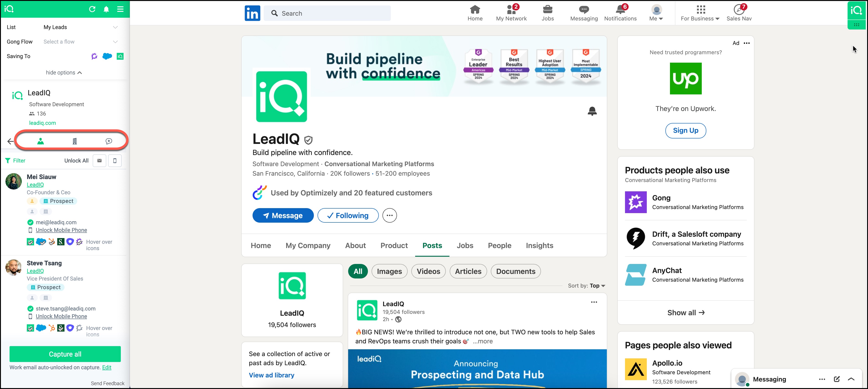Open the Filter funnel in LeadIQ panel

click(15, 161)
